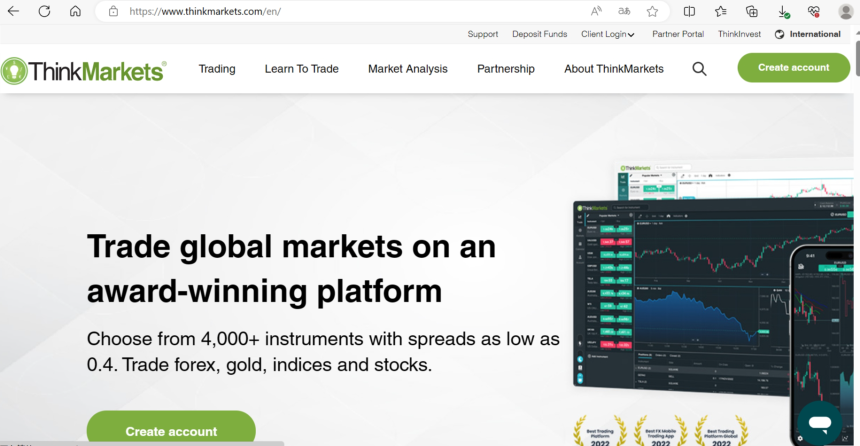The width and height of the screenshot is (860, 446).
Task: Click the site search magnifier icon
Action: [x=699, y=69]
